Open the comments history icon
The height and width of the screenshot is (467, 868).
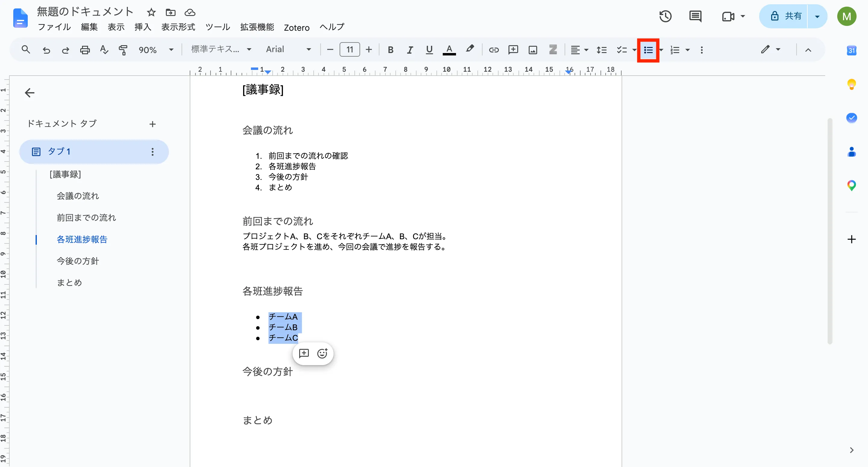tap(695, 16)
